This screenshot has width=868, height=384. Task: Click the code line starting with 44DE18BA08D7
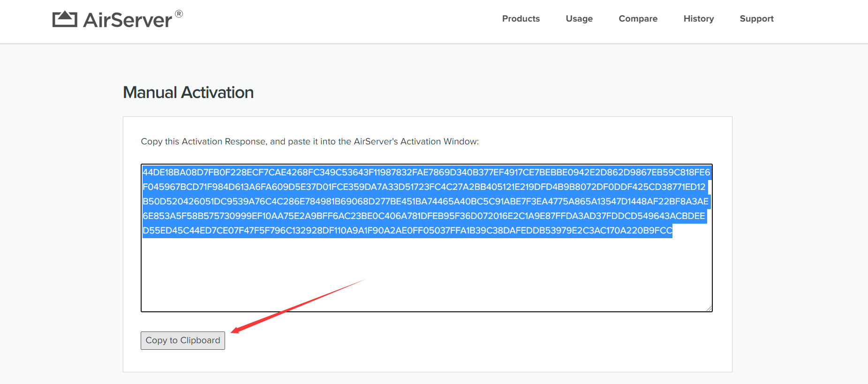click(426, 173)
